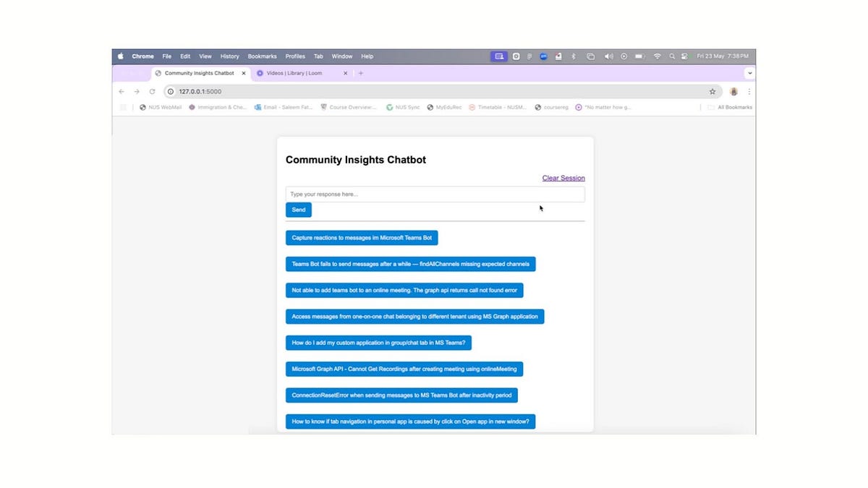
Task: Open the Bookmarks menu
Action: point(263,56)
